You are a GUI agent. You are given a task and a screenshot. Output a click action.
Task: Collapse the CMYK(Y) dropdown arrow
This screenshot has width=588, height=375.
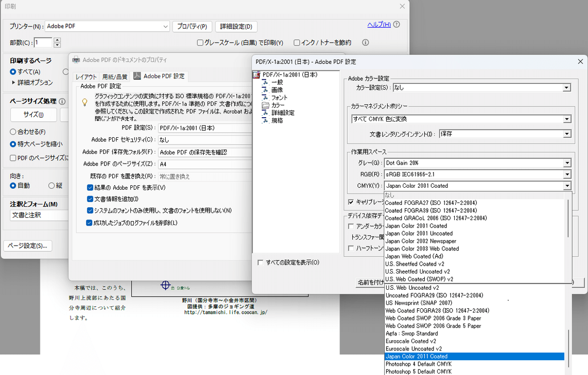pos(567,186)
